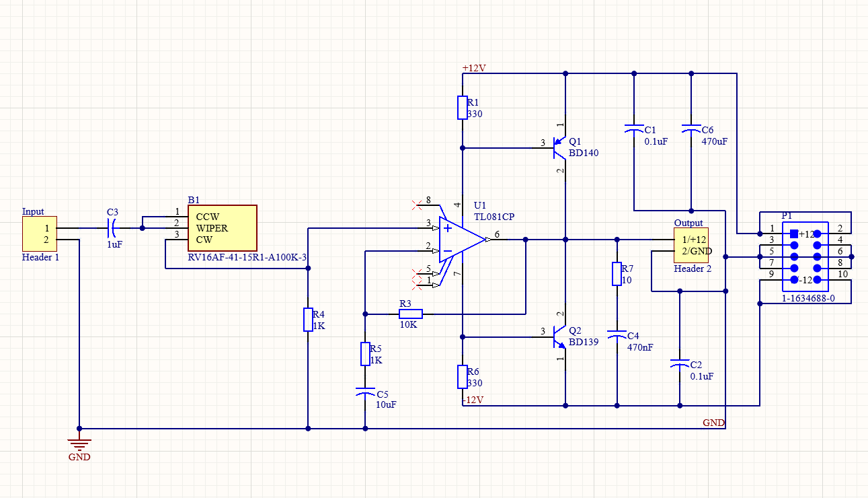The image size is (868, 498).
Task: Click the '1-1634688-0' part number text
Action: click(x=809, y=298)
